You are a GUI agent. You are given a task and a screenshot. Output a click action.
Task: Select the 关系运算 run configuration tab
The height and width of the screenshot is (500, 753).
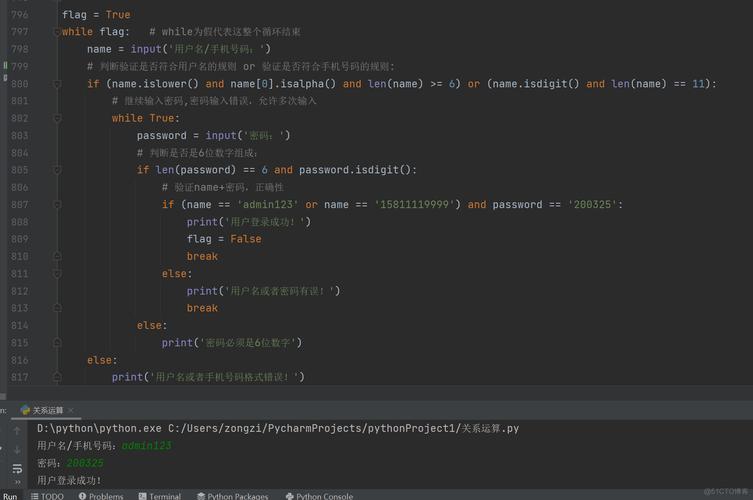pos(47,410)
